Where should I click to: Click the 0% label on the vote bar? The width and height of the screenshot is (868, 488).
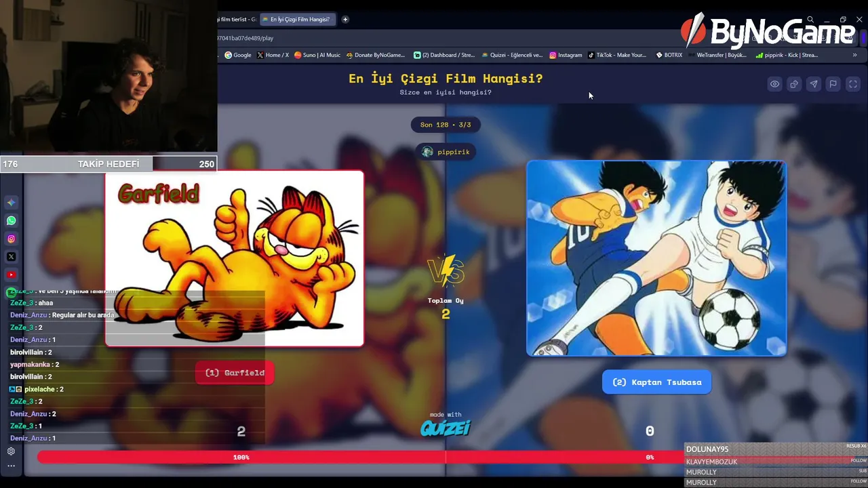650,457
